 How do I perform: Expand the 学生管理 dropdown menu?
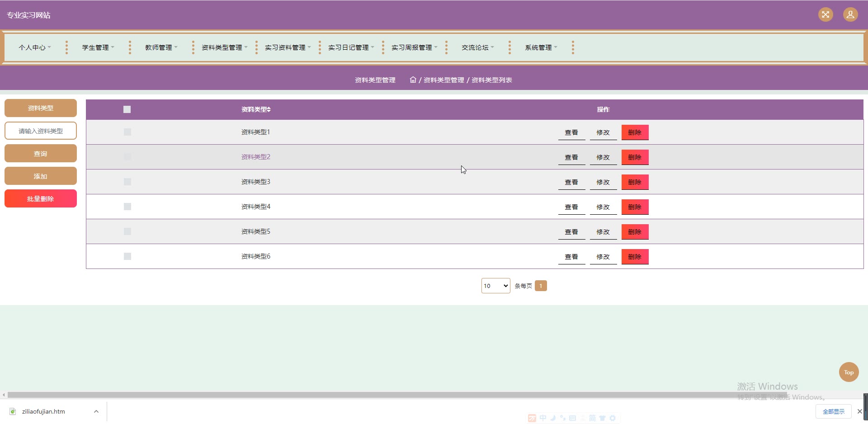tap(98, 47)
